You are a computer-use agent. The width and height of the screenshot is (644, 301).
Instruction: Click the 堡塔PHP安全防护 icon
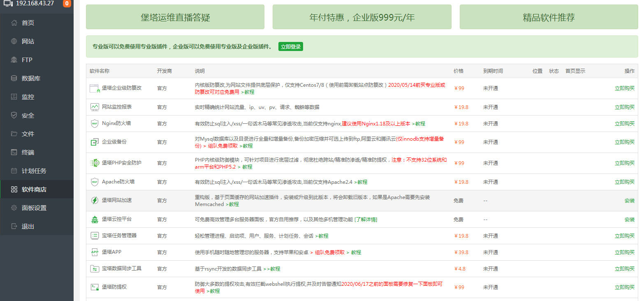click(95, 163)
